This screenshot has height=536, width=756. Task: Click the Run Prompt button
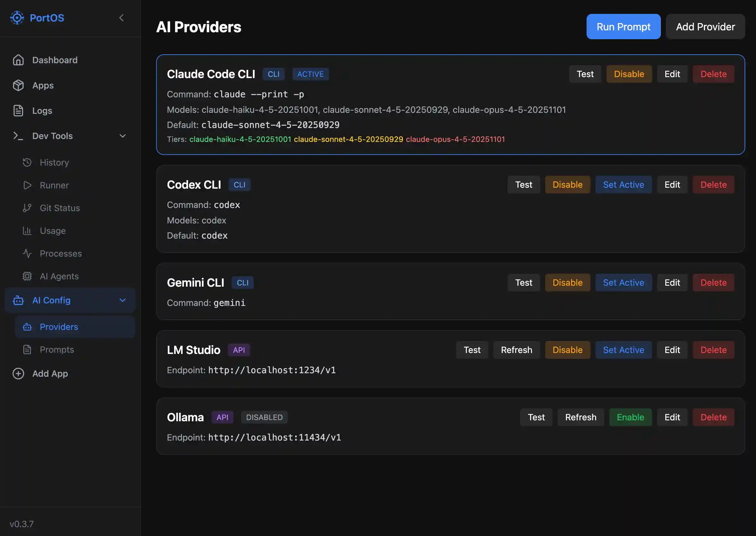coord(623,27)
